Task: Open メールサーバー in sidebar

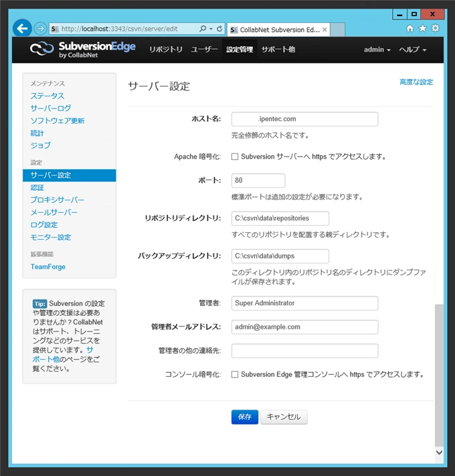Action: [x=54, y=212]
